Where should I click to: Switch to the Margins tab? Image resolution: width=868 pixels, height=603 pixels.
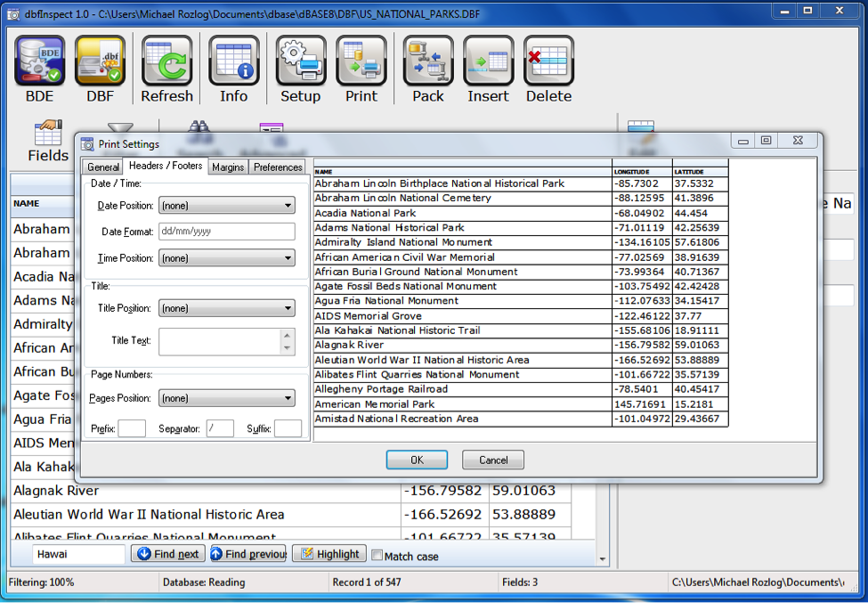pos(228,167)
